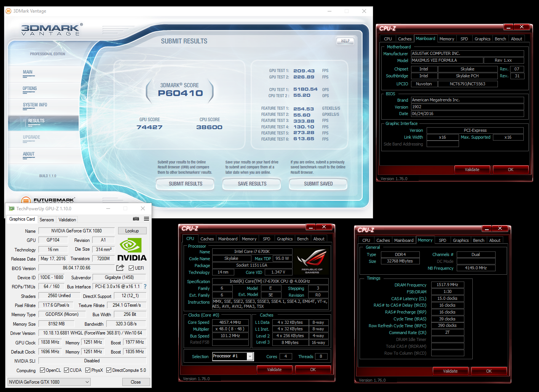Toggle the OpenCL checkbox
Viewport: 539px width, 392px height.
click(x=42, y=370)
